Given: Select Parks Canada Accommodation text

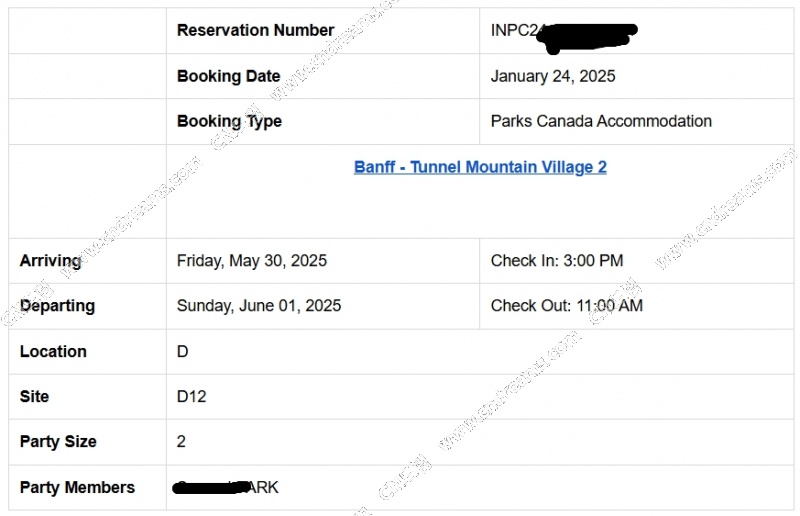Looking at the screenshot, I should pyautogui.click(x=601, y=121).
